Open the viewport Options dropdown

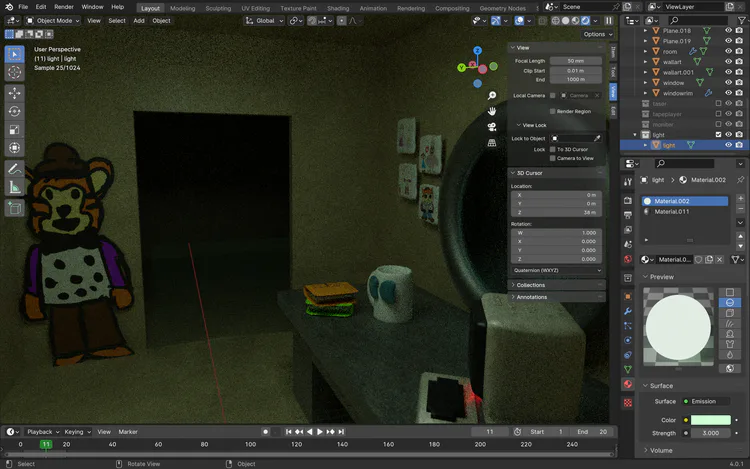point(597,34)
